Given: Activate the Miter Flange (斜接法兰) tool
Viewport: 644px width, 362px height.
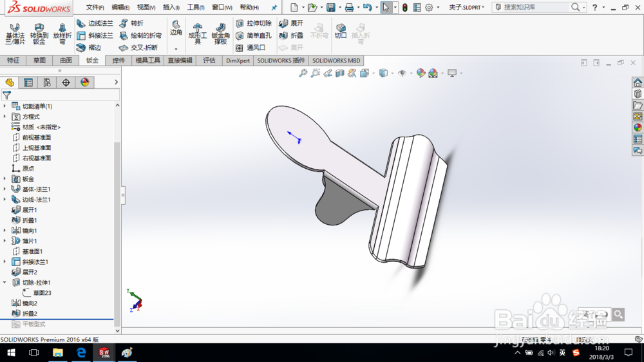Looking at the screenshot, I should coord(95,35).
